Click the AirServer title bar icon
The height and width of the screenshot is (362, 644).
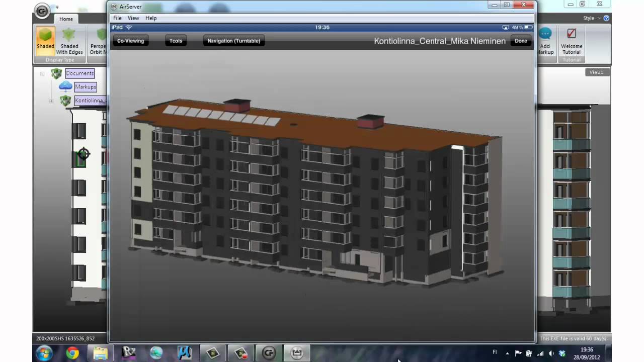point(115,7)
